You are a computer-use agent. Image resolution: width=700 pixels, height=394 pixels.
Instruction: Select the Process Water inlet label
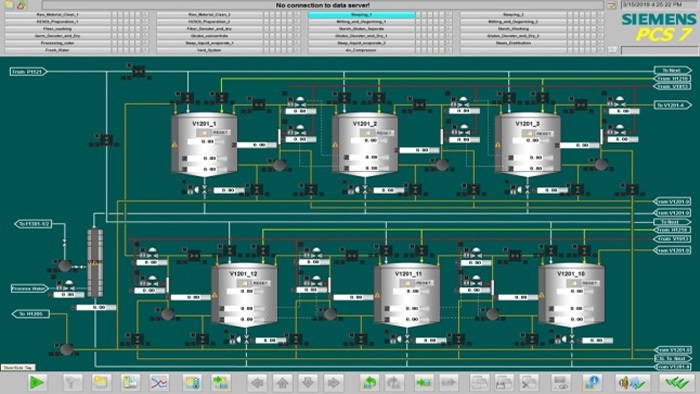tap(29, 288)
